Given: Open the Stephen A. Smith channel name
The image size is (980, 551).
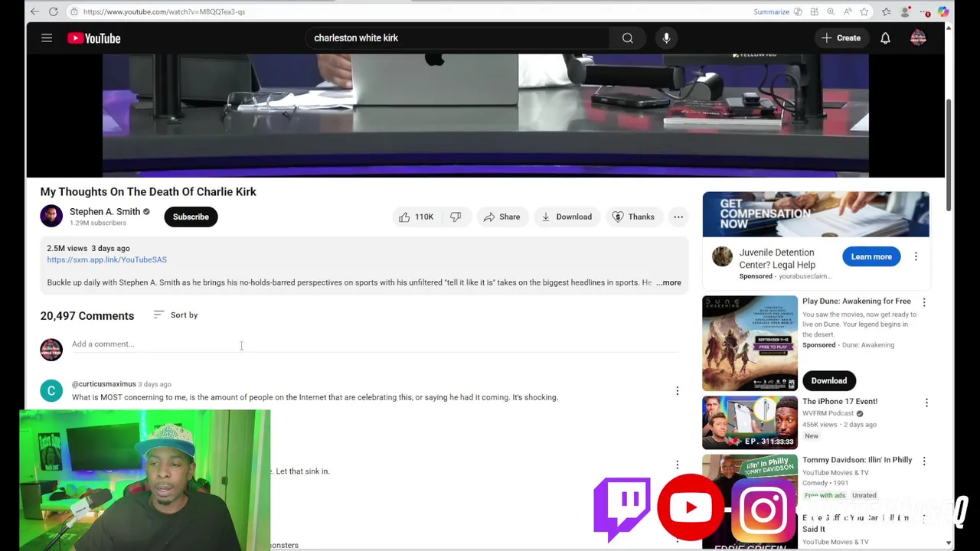Looking at the screenshot, I should 105,211.
